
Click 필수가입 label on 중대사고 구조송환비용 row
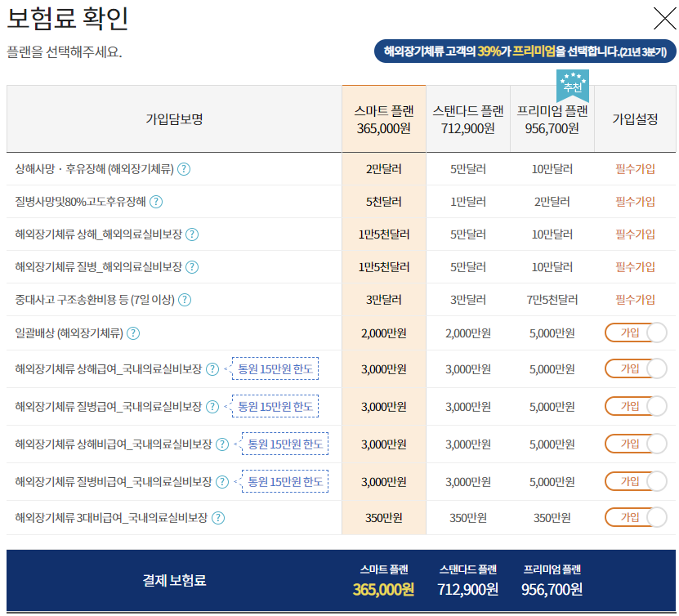(635, 300)
